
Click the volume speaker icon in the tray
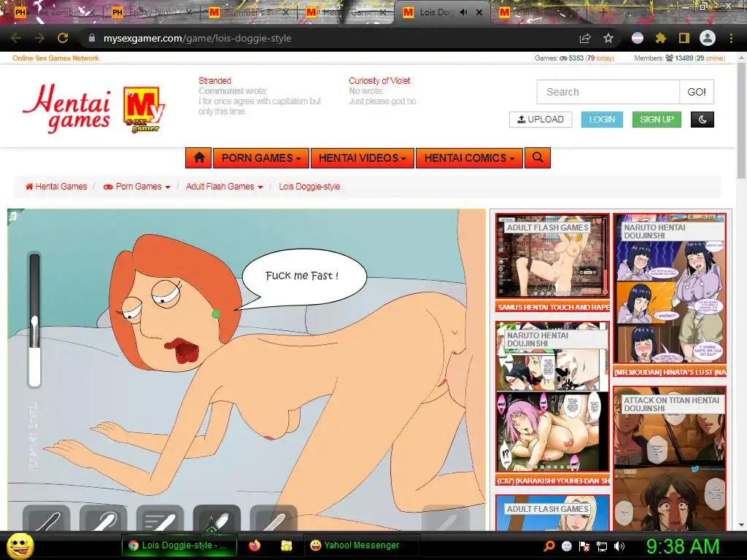[x=619, y=546]
